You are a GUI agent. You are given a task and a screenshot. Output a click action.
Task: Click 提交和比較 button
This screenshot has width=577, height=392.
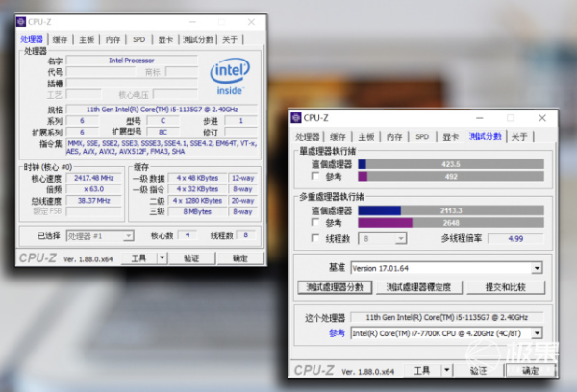point(506,287)
